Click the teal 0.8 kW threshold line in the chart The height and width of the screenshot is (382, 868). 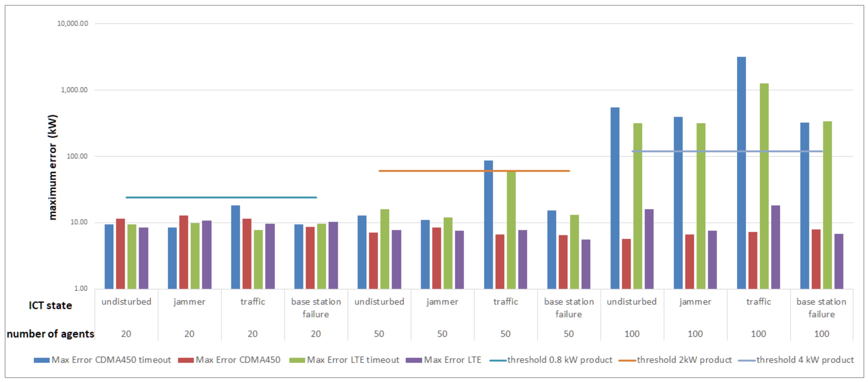[221, 197]
